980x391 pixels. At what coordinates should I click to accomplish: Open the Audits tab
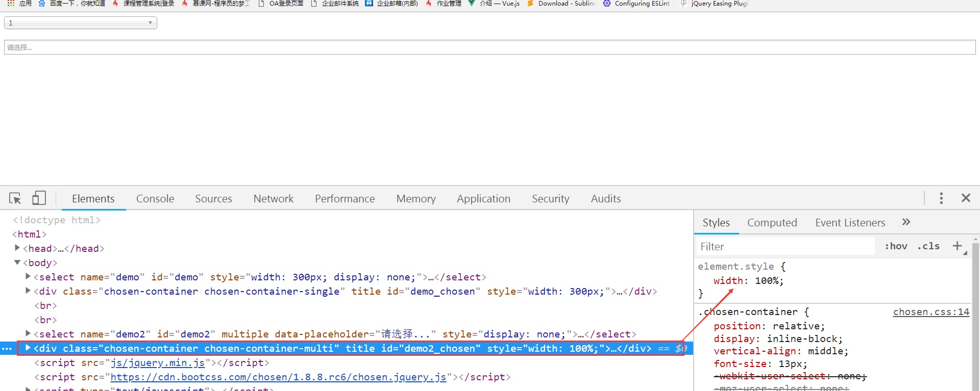click(606, 199)
